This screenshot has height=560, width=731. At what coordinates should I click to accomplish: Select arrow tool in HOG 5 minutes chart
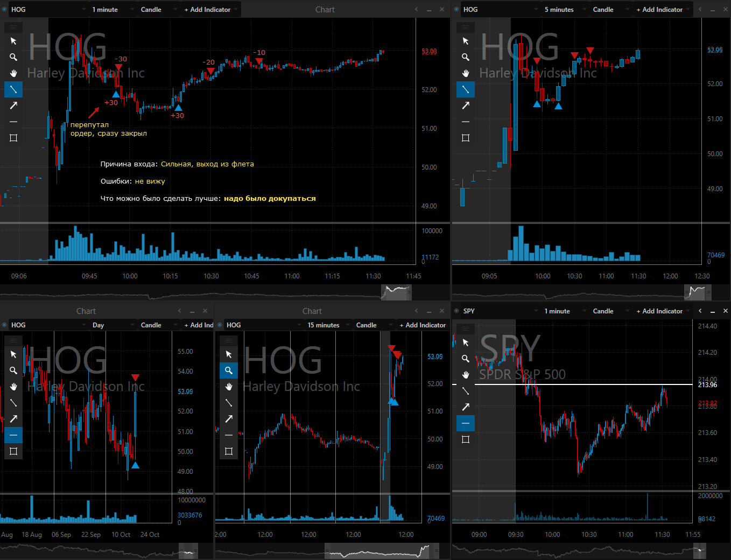coord(466,106)
